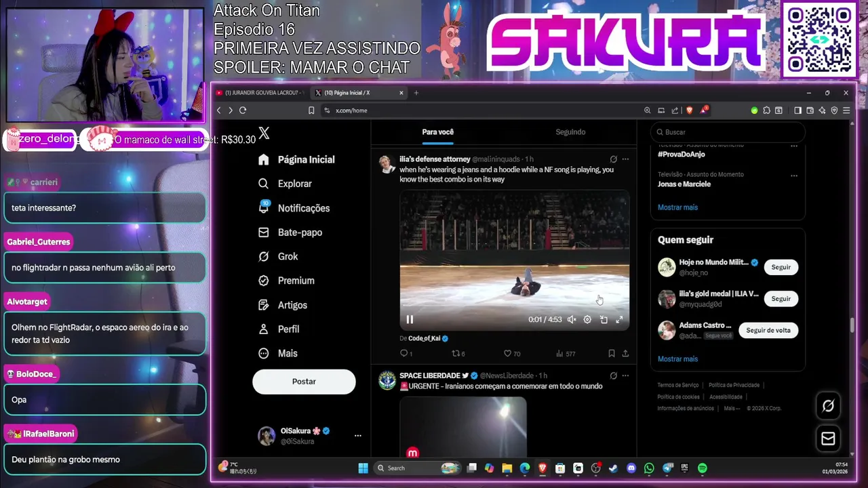
Task: Open floating Grok button
Action: (x=828, y=406)
